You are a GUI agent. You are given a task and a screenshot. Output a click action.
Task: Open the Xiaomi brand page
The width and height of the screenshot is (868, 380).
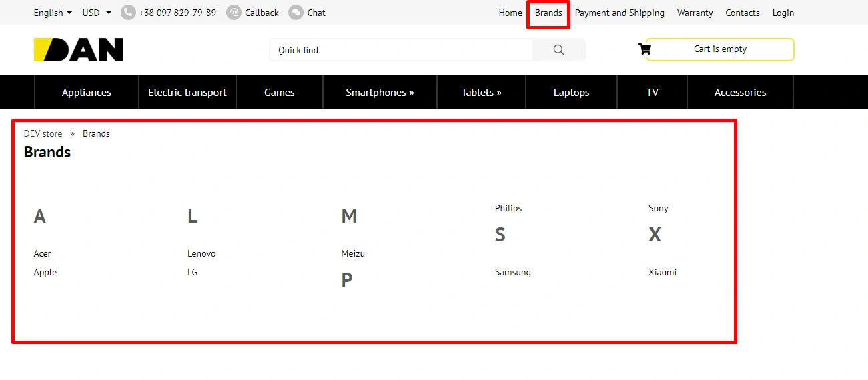pos(663,272)
